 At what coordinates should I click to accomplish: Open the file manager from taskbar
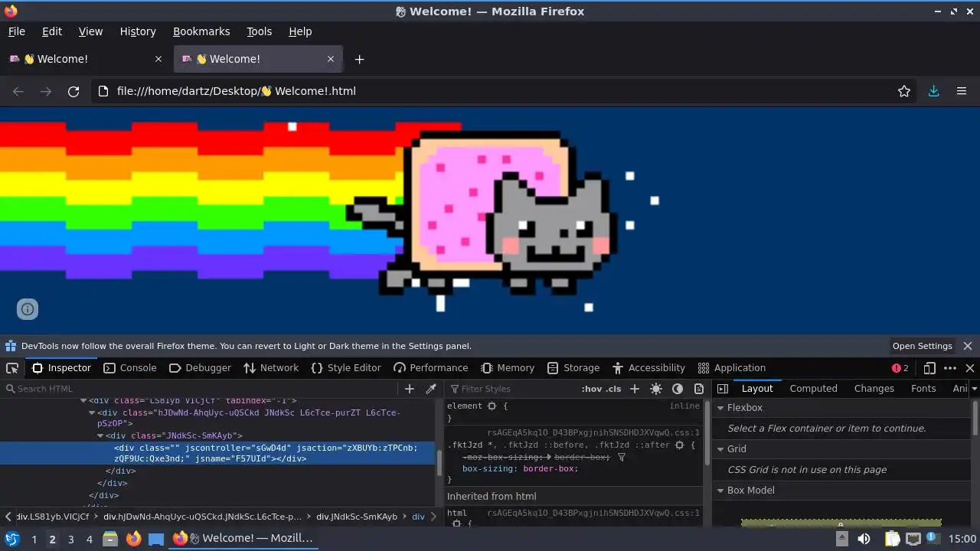[110, 539]
